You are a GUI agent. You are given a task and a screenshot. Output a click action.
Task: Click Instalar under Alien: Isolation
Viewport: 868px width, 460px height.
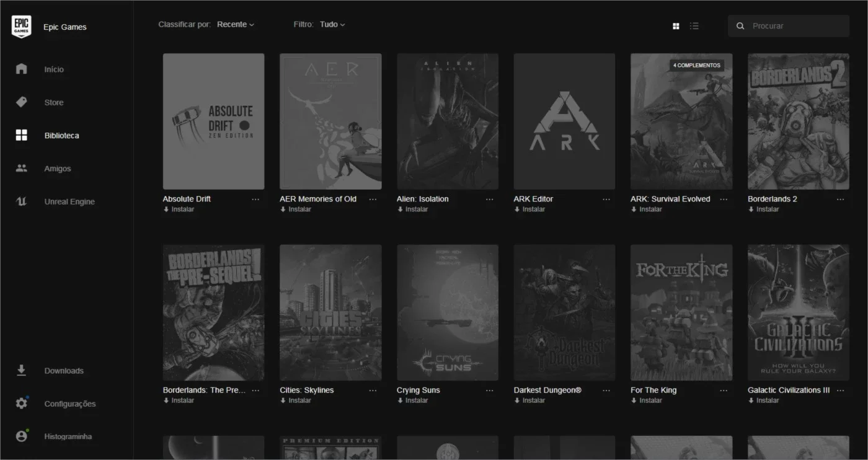[x=412, y=210]
